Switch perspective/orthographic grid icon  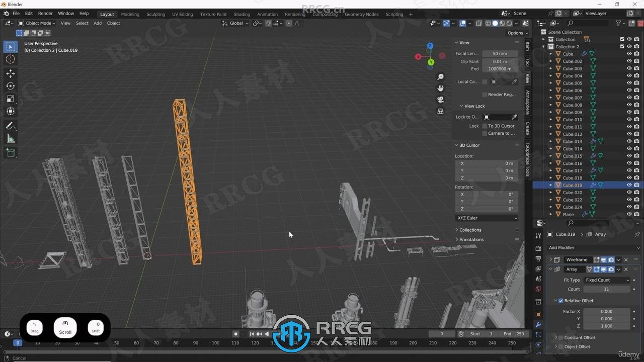pyautogui.click(x=440, y=111)
